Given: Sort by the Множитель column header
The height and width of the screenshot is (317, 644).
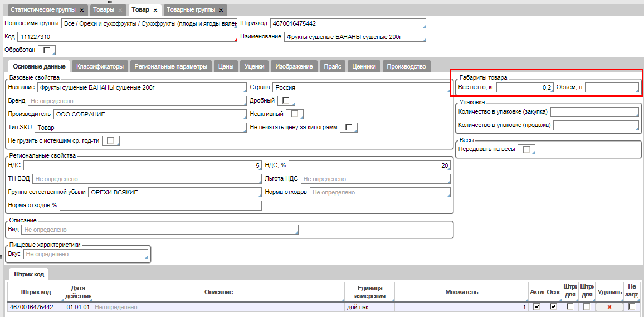Looking at the screenshot, I should (x=461, y=292).
